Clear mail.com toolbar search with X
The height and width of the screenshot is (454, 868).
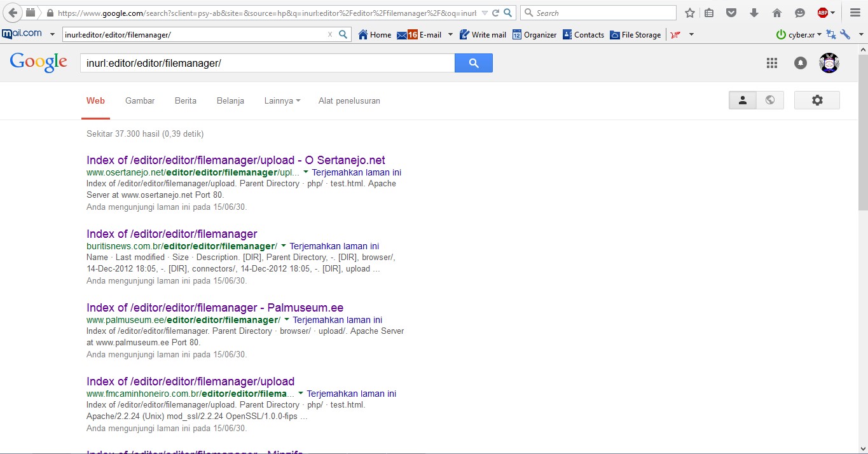(x=329, y=35)
